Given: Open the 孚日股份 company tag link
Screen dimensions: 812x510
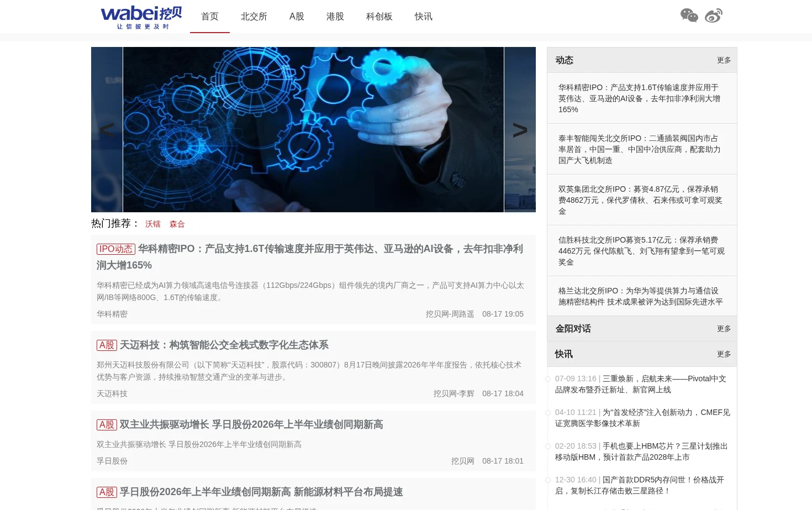Looking at the screenshot, I should (112, 461).
